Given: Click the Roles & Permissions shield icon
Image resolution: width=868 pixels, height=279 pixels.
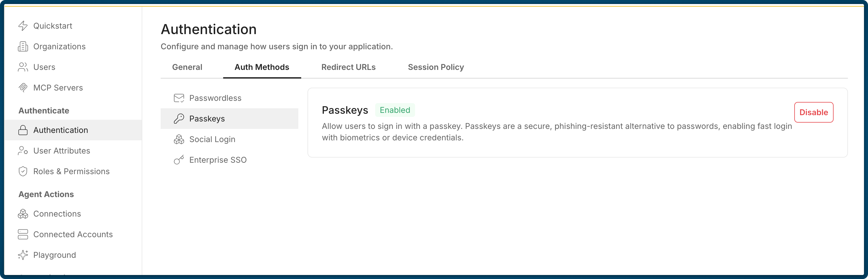Looking at the screenshot, I should (23, 171).
